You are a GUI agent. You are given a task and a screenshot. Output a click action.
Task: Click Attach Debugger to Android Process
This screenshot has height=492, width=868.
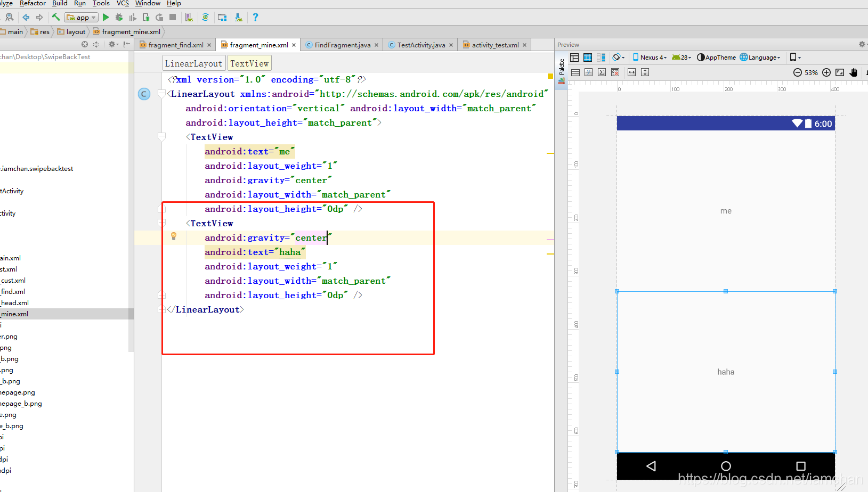[146, 17]
